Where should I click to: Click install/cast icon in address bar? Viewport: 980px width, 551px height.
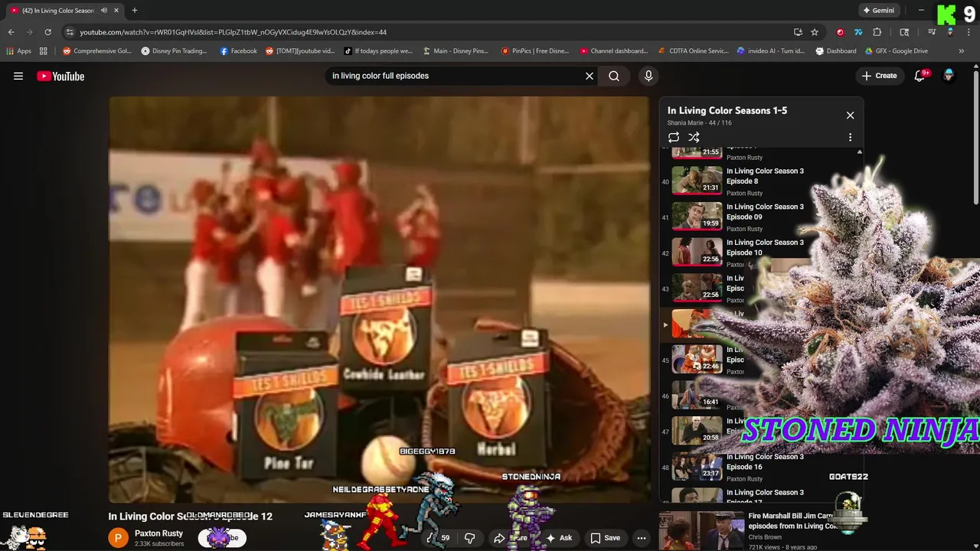(798, 32)
